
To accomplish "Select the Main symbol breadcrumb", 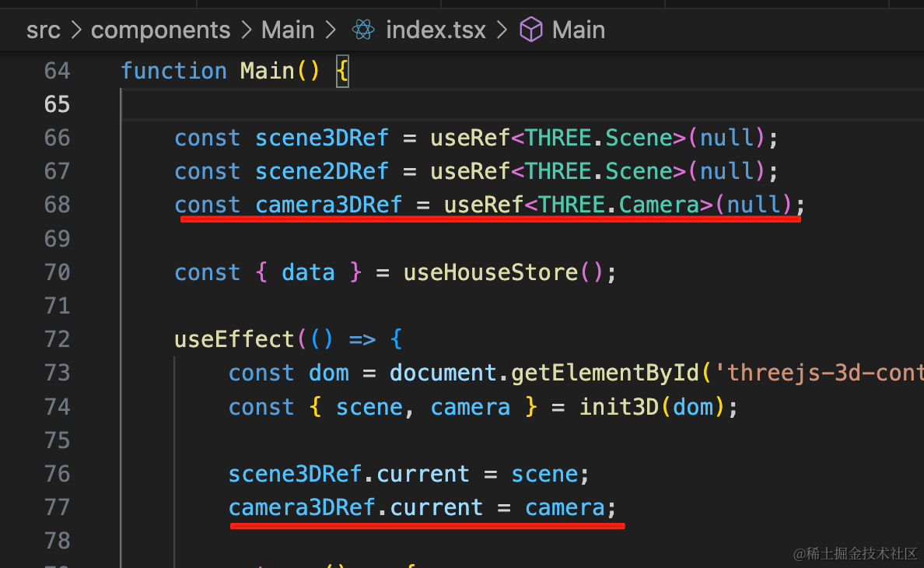I will coord(578,30).
